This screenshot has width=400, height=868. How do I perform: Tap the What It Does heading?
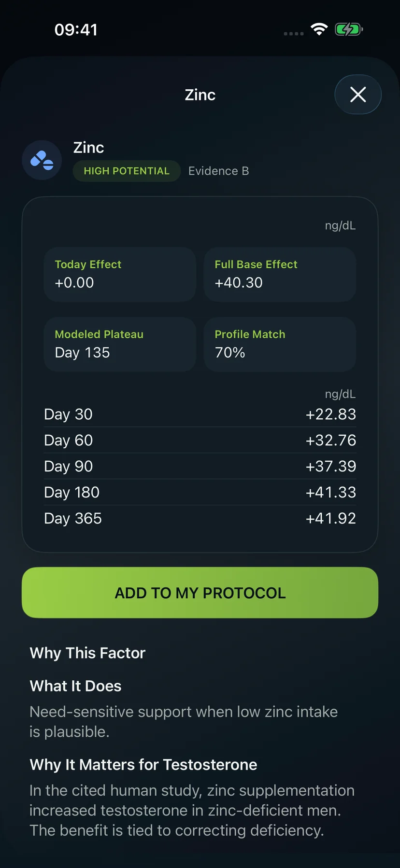coord(75,686)
